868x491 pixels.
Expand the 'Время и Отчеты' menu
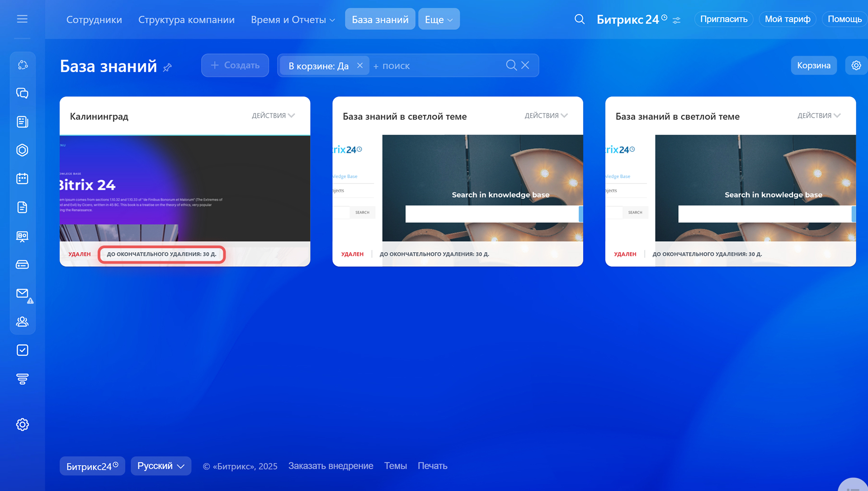coord(292,19)
